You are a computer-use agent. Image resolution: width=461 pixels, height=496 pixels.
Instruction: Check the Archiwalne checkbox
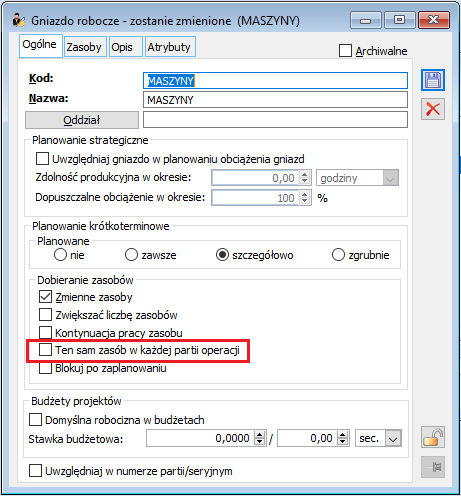(345, 51)
